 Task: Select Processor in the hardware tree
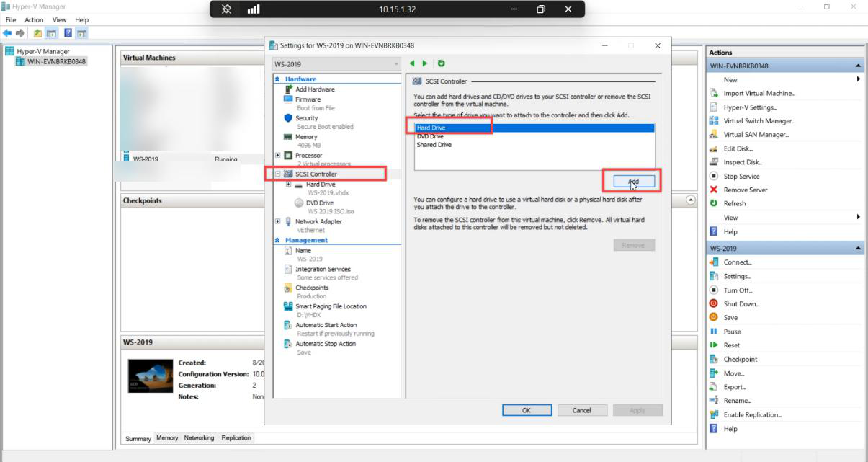tap(308, 156)
